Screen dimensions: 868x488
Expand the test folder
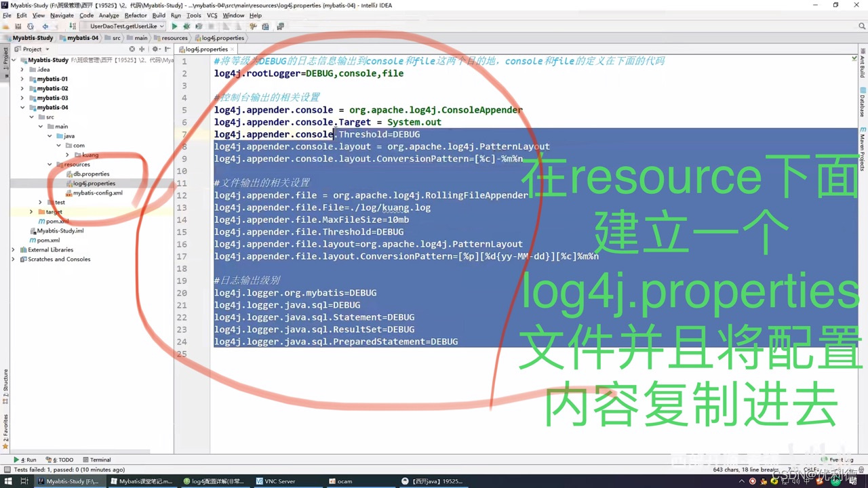pyautogui.click(x=40, y=202)
